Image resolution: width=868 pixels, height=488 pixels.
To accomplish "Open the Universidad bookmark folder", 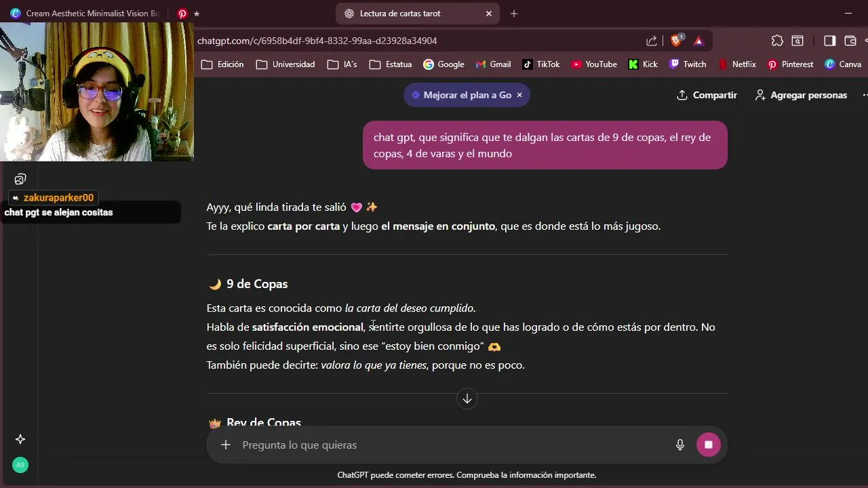I will coord(285,64).
